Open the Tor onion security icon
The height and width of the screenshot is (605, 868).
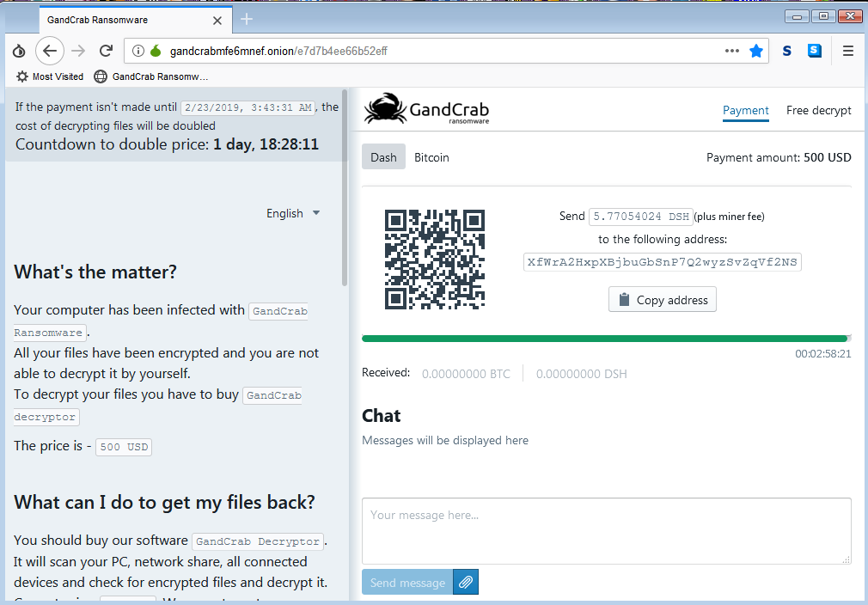[19, 51]
